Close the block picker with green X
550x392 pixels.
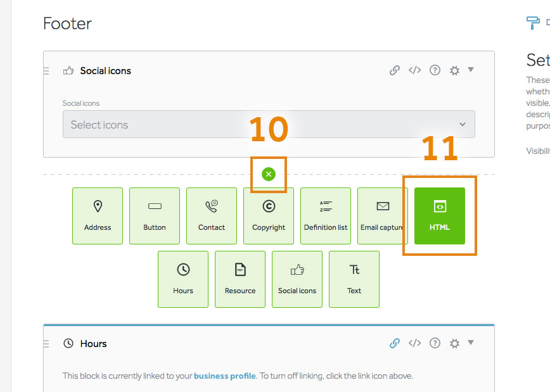pos(269,174)
